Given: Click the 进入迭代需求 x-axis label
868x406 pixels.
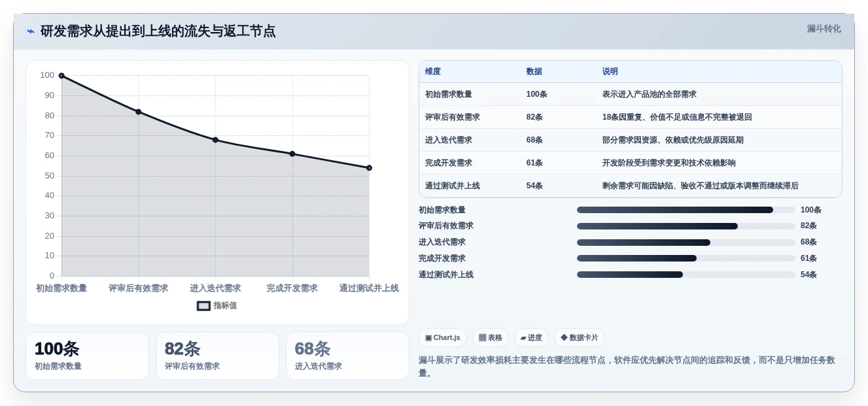Looking at the screenshot, I should [215, 288].
